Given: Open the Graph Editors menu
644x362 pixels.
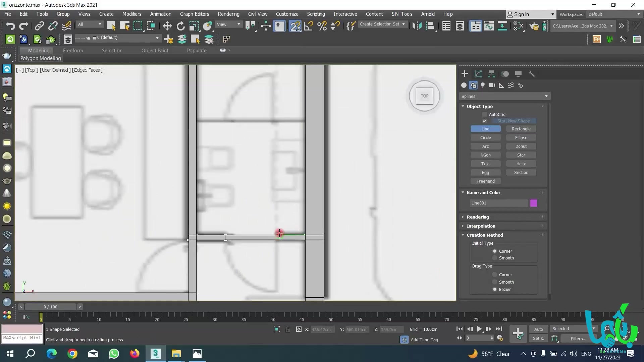Looking at the screenshot, I should pyautogui.click(x=195, y=14).
